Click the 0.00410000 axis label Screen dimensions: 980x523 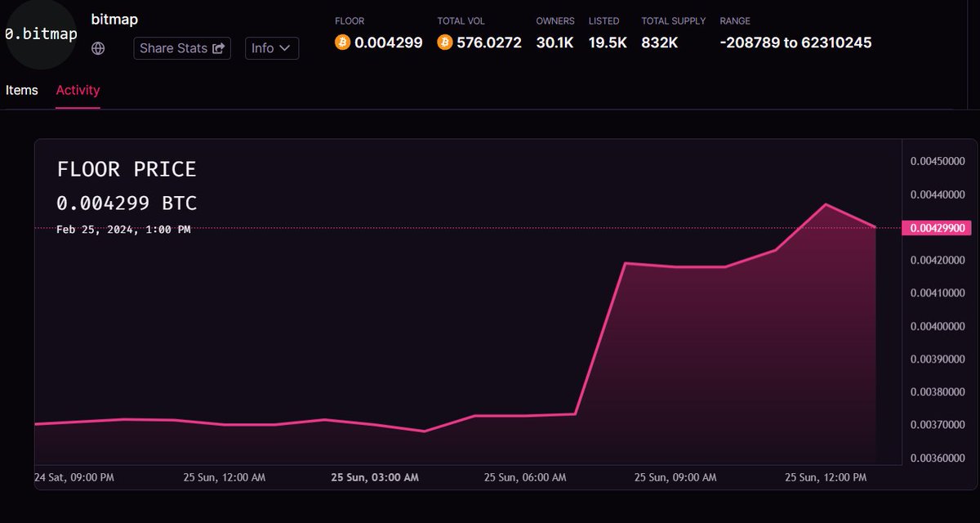[938, 293]
